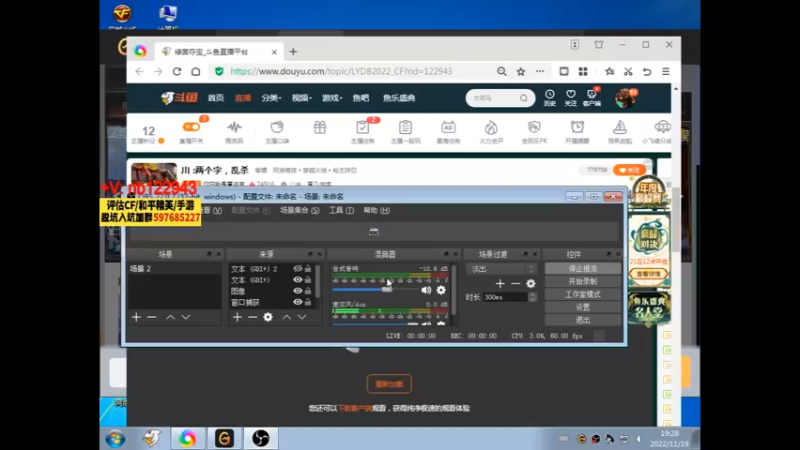Move scene down in OBS scenes panel
The width and height of the screenshot is (800, 450).
point(186,317)
